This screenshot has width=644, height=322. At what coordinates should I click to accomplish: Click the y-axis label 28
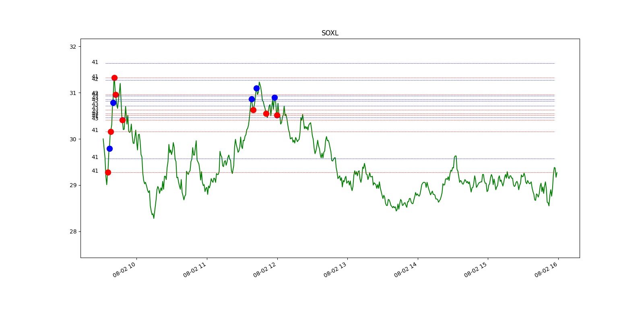click(x=73, y=231)
